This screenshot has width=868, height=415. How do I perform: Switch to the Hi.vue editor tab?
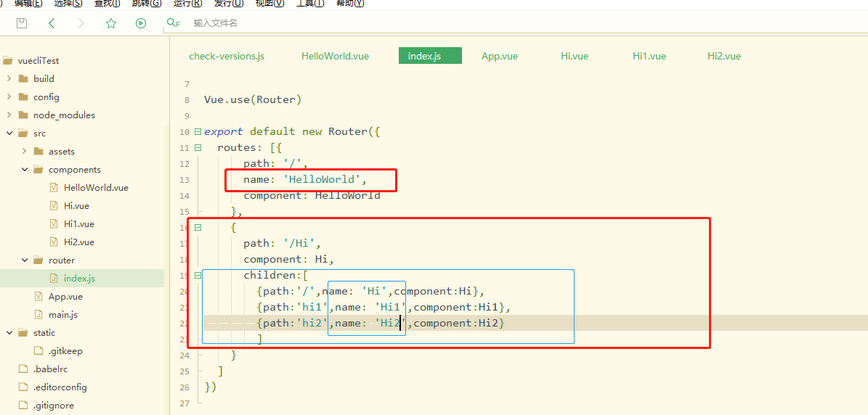pos(574,56)
